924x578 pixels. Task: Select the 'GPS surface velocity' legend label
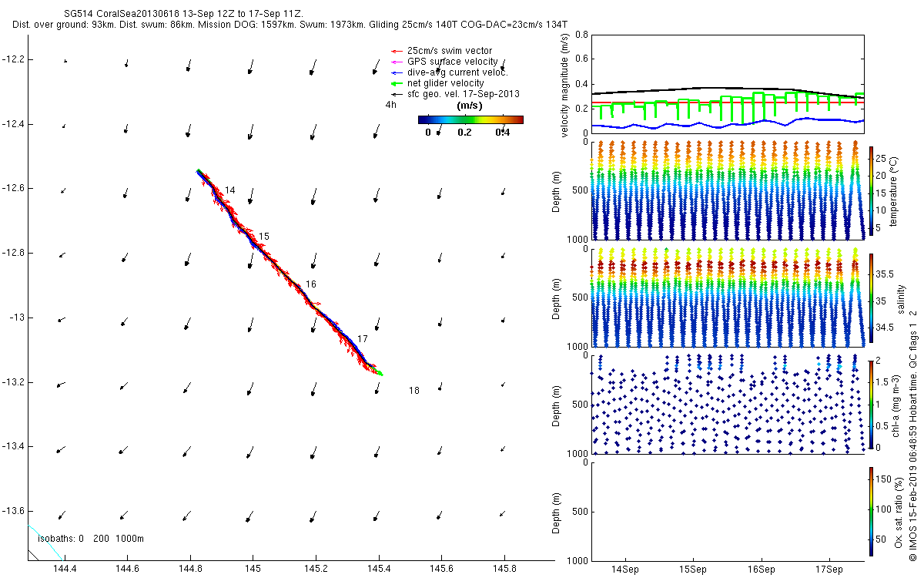pos(453,62)
